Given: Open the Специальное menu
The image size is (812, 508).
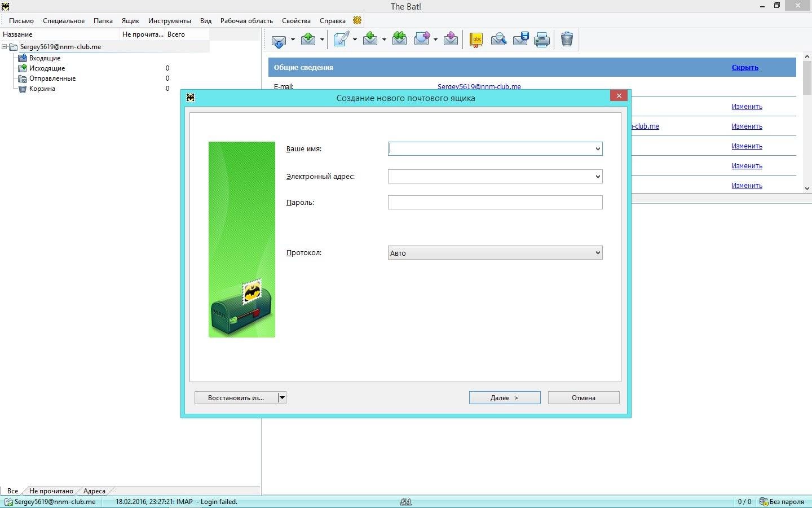Looking at the screenshot, I should click(x=64, y=21).
